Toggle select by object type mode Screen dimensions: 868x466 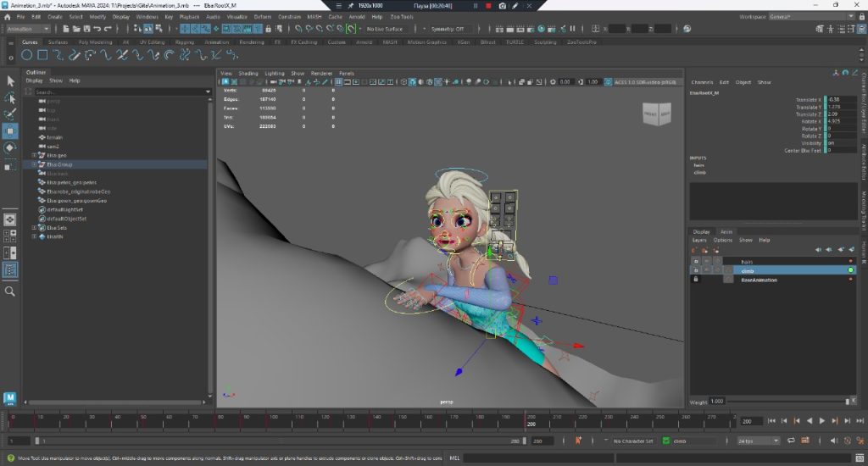148,29
